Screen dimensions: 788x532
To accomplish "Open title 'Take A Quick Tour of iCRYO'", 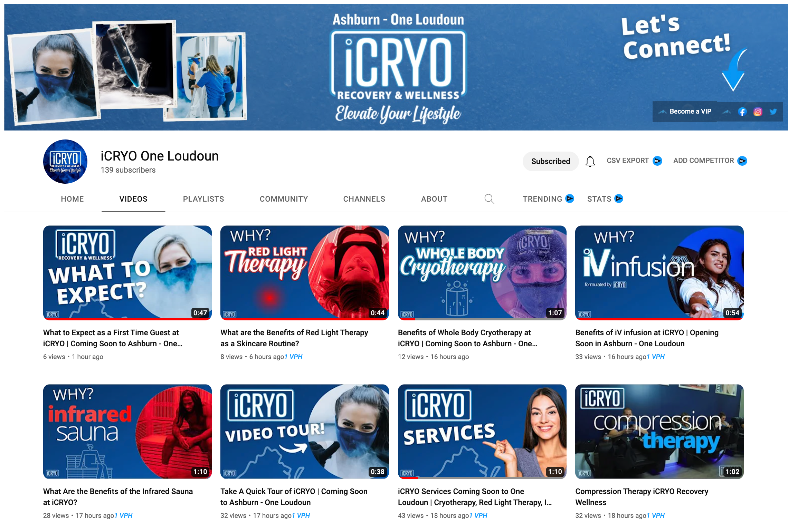I will pos(294,497).
